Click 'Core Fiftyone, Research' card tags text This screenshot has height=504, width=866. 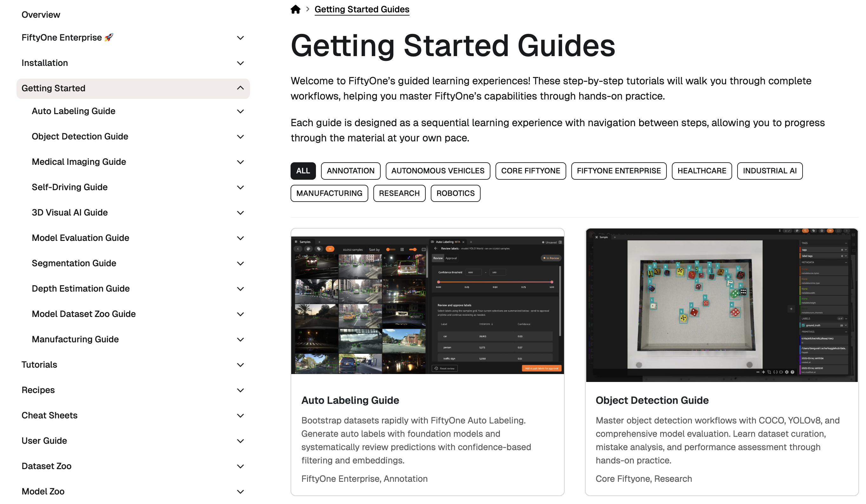[644, 479]
